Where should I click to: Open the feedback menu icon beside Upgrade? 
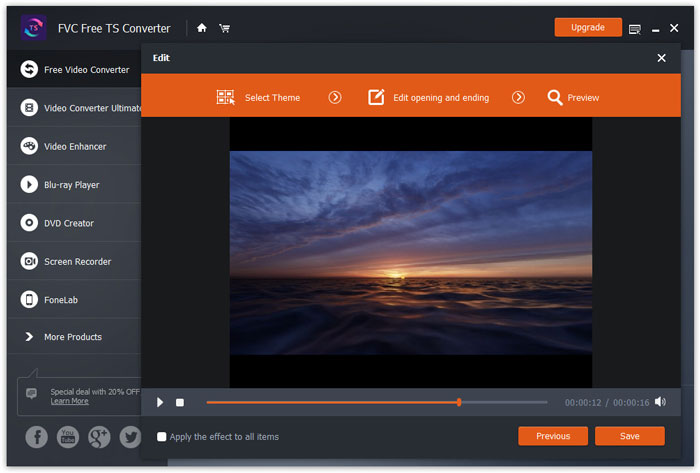click(634, 29)
